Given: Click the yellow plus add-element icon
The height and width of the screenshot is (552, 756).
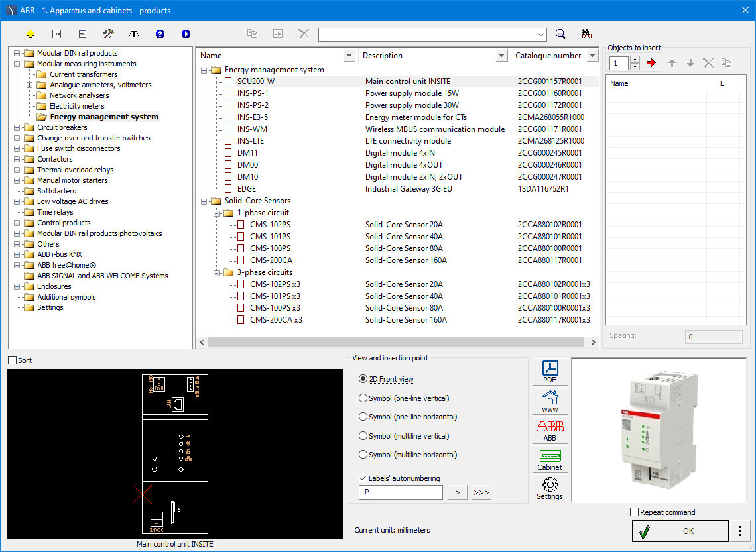Looking at the screenshot, I should [x=30, y=34].
